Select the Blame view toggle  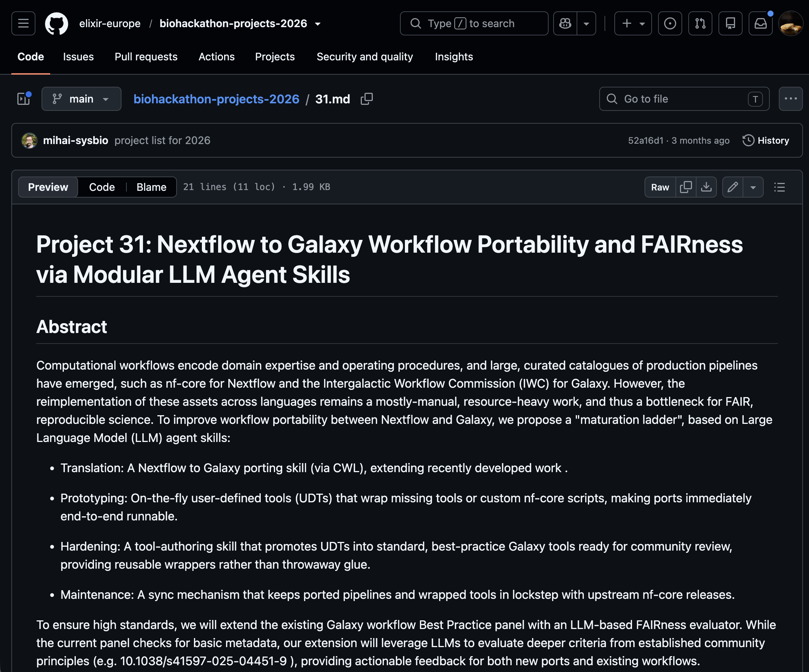coord(151,187)
